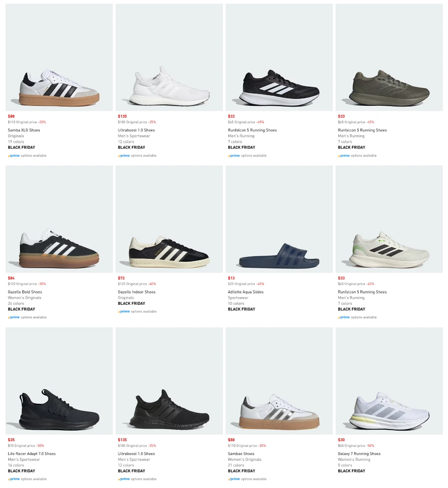The width and height of the screenshot is (448, 488).
Task: Click the Gazelle Bold Shoes name
Action: pyautogui.click(x=25, y=292)
